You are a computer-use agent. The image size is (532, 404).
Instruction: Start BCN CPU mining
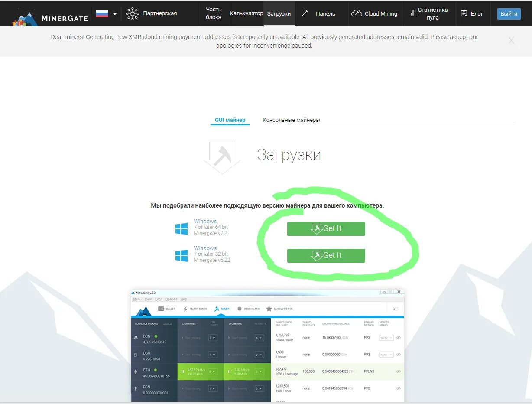point(191,338)
